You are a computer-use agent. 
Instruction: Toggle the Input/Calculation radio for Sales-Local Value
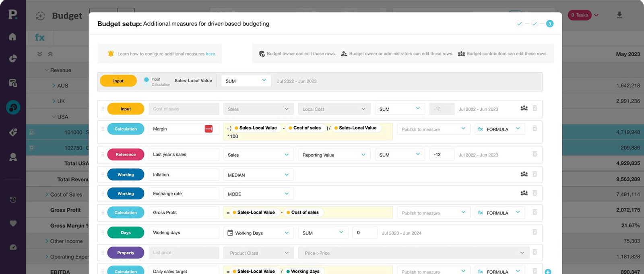click(146, 80)
